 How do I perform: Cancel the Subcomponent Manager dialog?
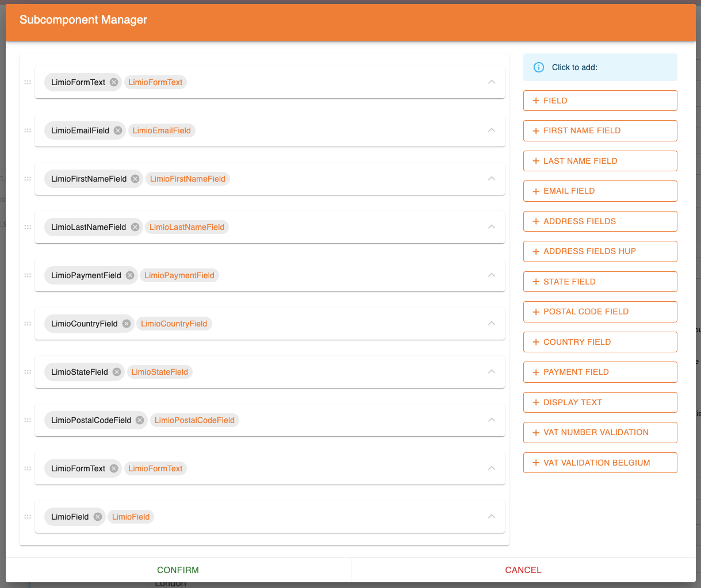[523, 570]
